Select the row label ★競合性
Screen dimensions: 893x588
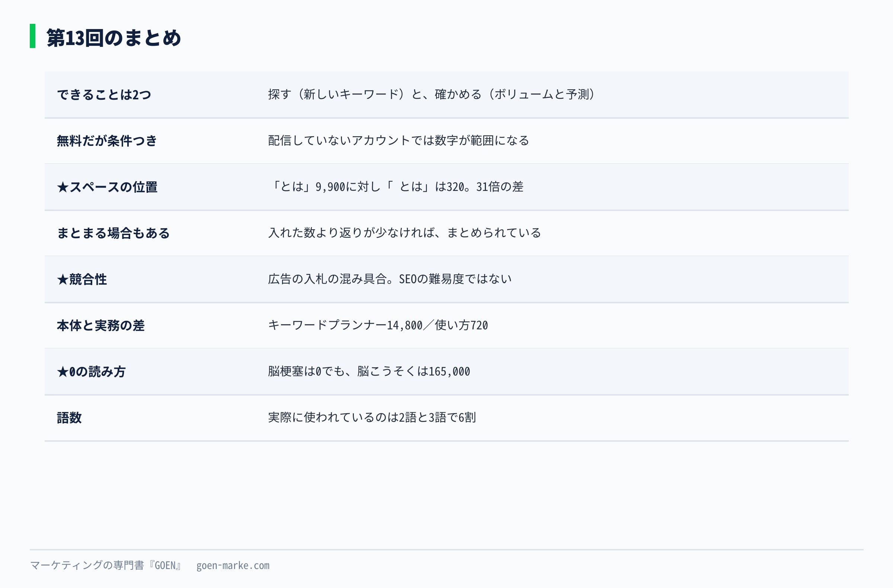[x=82, y=279]
